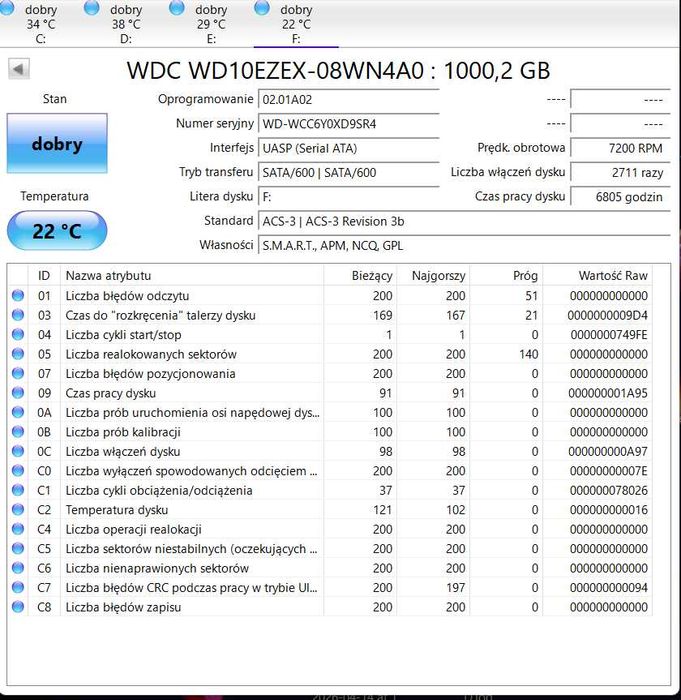Click status icon for attribute 07
681x700 pixels.
click(18, 373)
